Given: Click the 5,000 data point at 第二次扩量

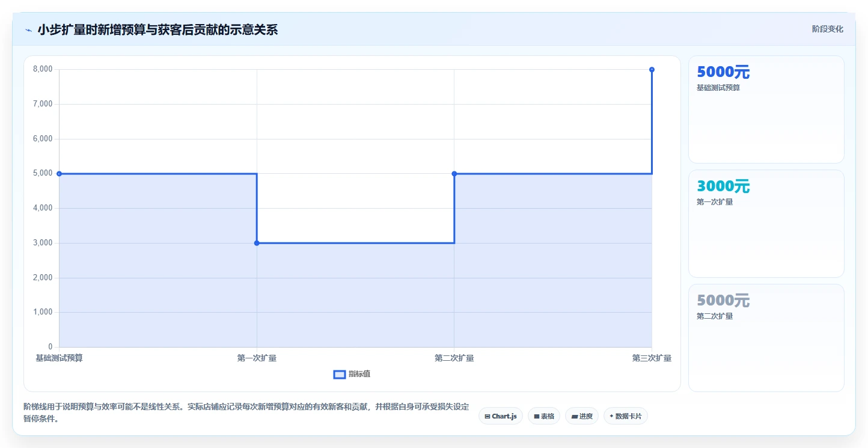Looking at the screenshot, I should click(x=454, y=174).
